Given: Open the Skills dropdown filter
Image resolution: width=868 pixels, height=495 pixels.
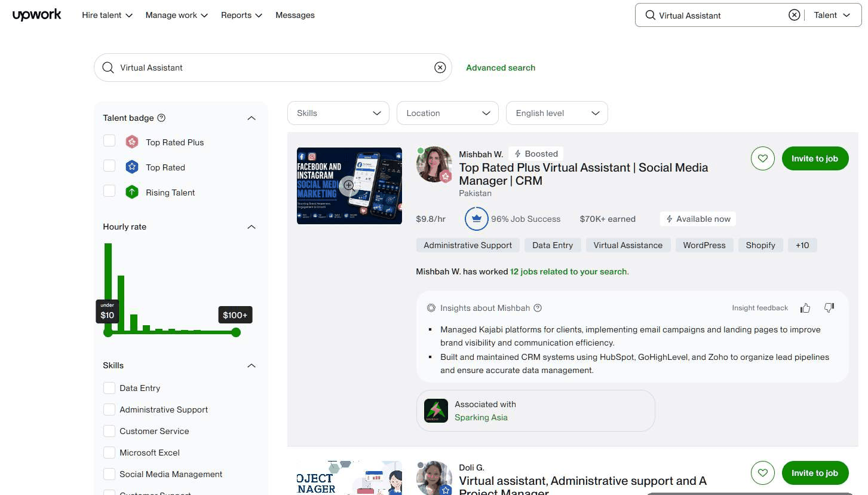Looking at the screenshot, I should tap(338, 113).
